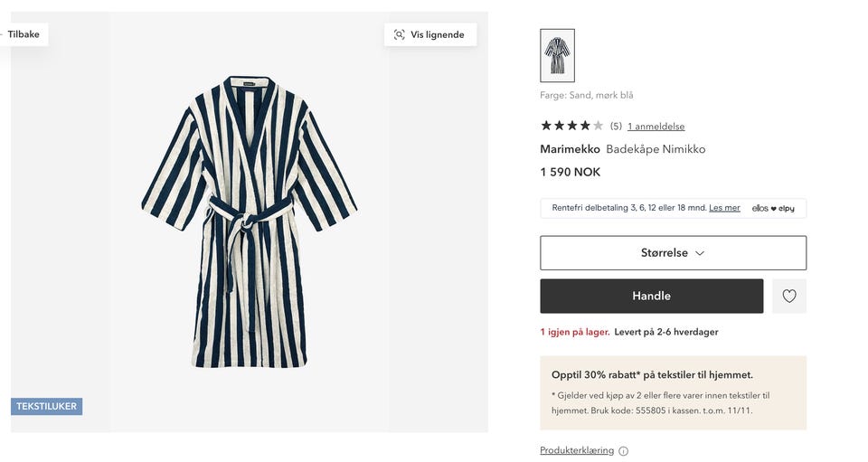Image resolution: width=868 pixels, height=462 pixels.
Task: Open the Produkterklæring link
Action: (x=577, y=450)
